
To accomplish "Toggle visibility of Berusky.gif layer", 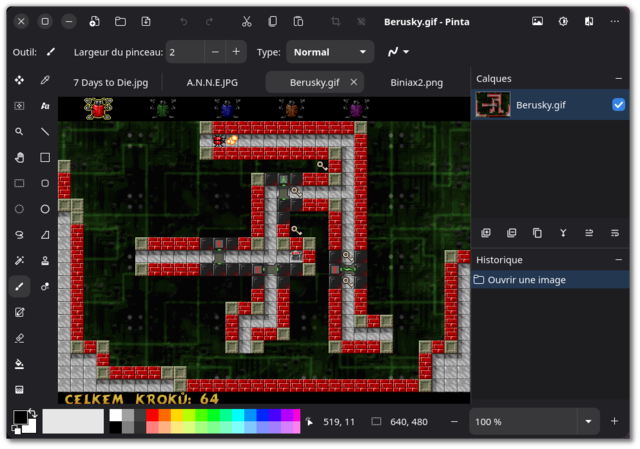I will pyautogui.click(x=618, y=105).
